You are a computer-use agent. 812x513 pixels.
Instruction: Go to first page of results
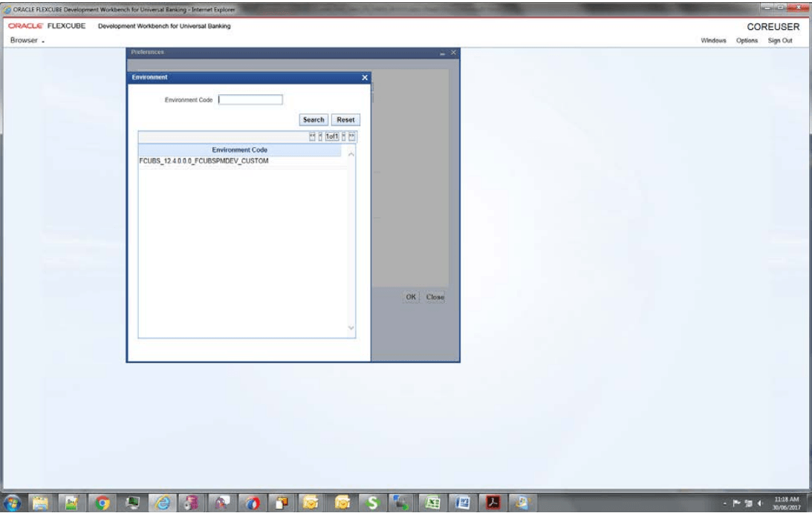pyautogui.click(x=312, y=136)
